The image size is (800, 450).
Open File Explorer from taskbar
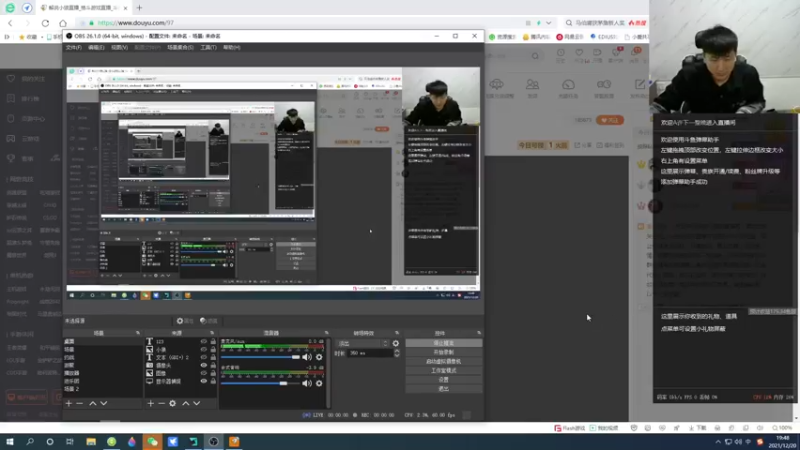(x=91, y=442)
